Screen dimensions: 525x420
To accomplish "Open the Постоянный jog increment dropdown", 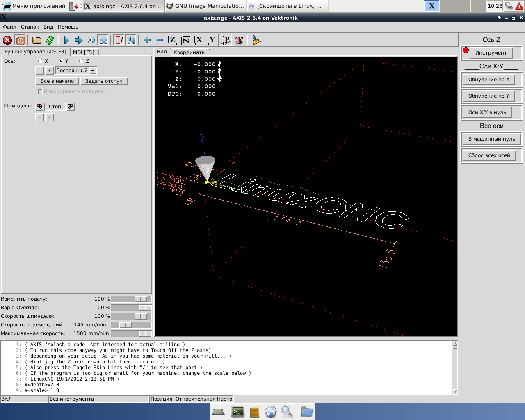I will [93, 71].
